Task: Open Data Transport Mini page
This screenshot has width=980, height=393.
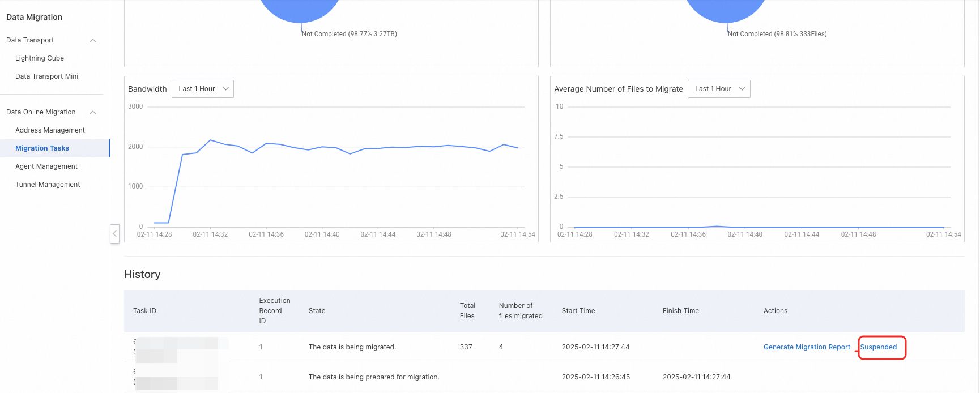Action: click(47, 76)
